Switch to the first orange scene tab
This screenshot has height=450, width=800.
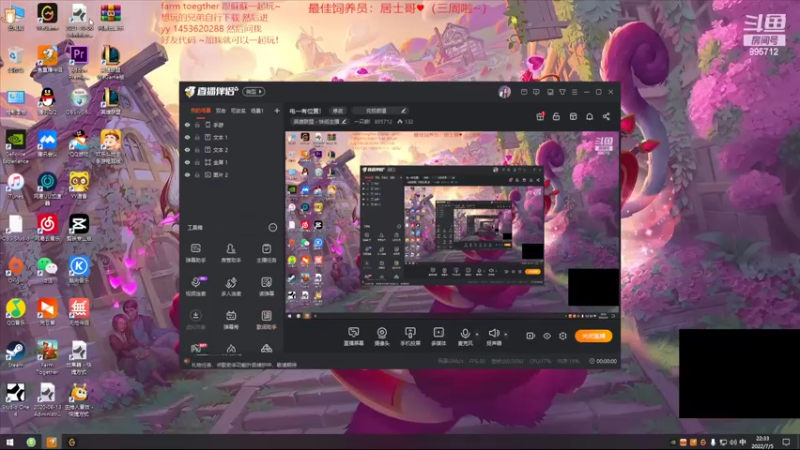click(x=201, y=111)
